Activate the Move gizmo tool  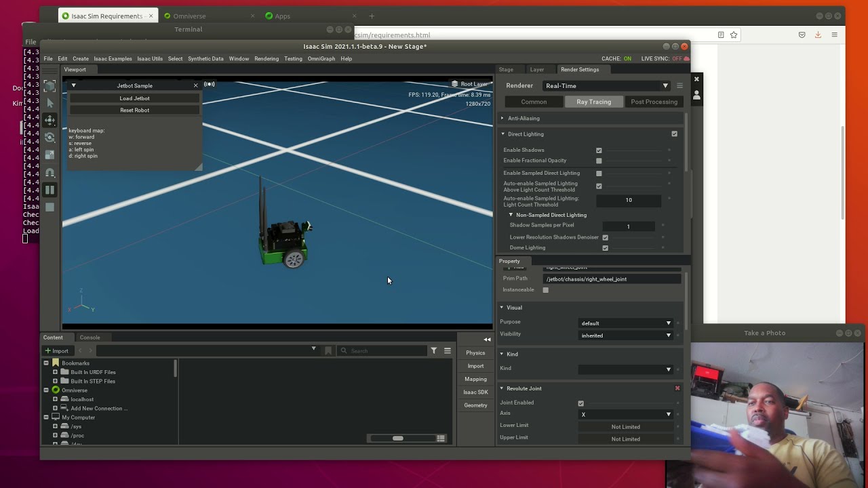(x=50, y=121)
